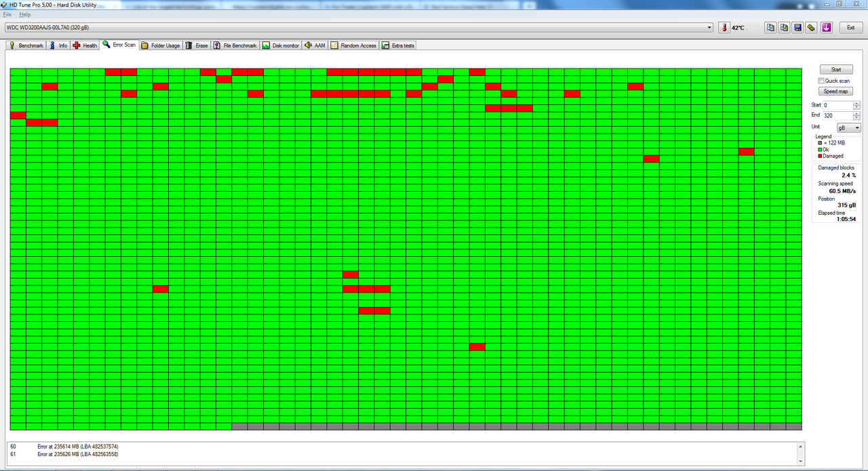Click the Position 315 gB value
Viewport: 868px width, 471px height.
pos(847,205)
